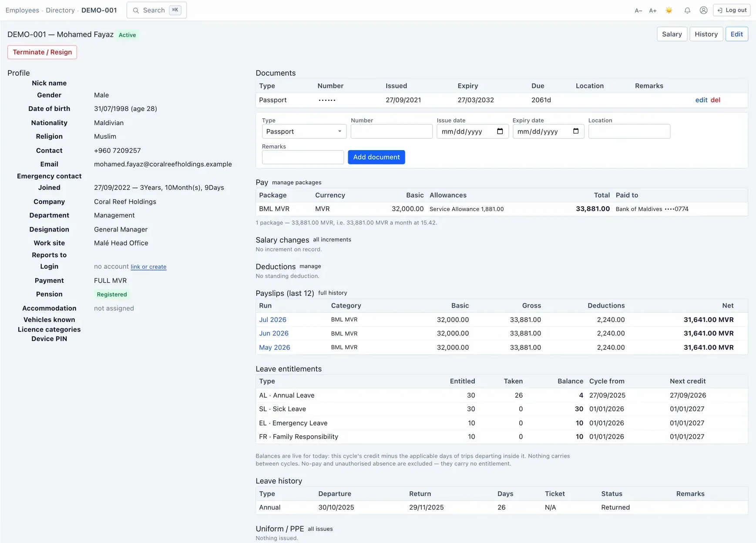Click General Manager designation value
756x543 pixels.
click(121, 229)
